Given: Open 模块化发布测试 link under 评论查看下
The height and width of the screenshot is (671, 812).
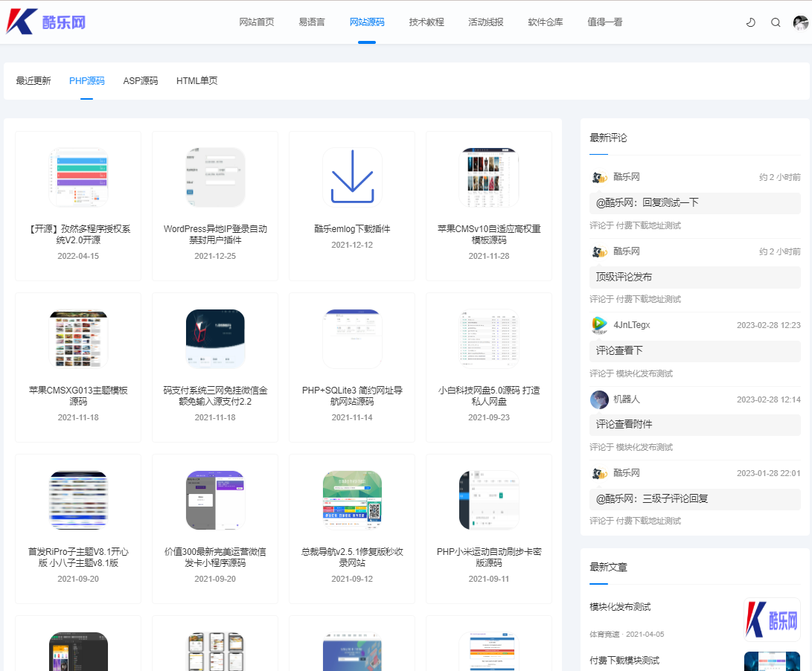Looking at the screenshot, I should [x=645, y=374].
